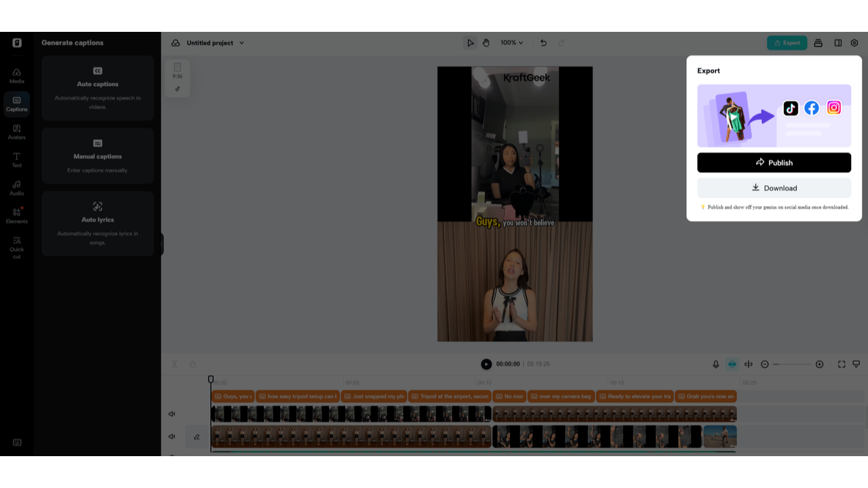Share the video to TikTok
868x488 pixels.
tap(790, 107)
